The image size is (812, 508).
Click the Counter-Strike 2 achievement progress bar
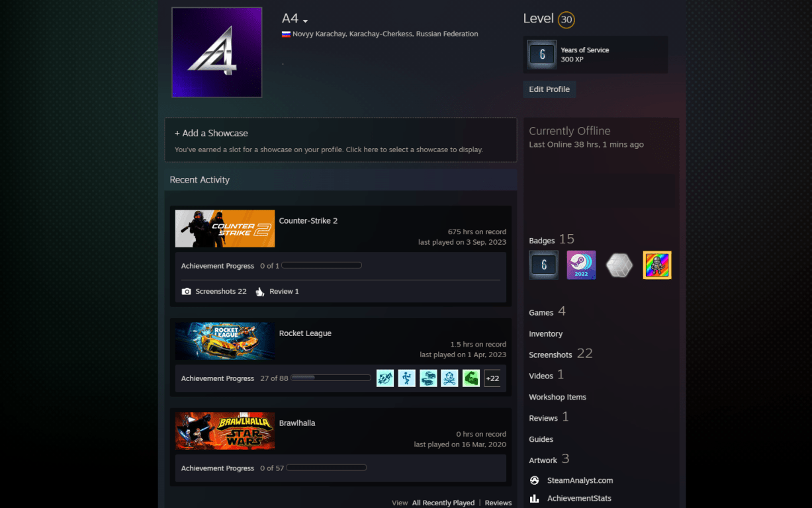tap(321, 265)
